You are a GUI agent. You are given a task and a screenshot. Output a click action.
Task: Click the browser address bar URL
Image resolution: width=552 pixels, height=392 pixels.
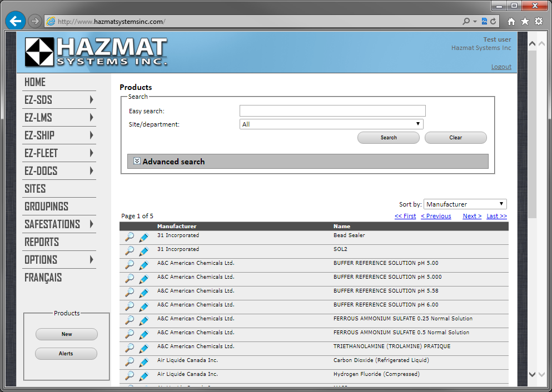(111, 22)
